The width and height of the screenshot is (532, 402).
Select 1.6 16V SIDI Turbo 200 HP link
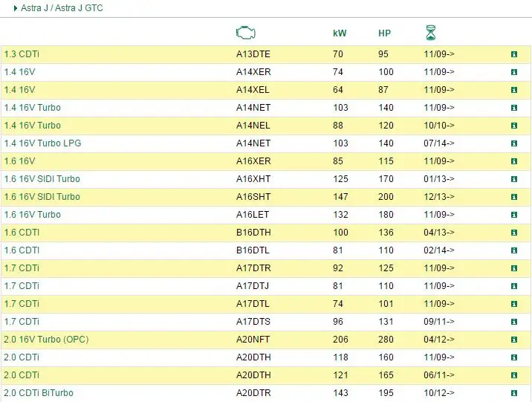coord(42,197)
